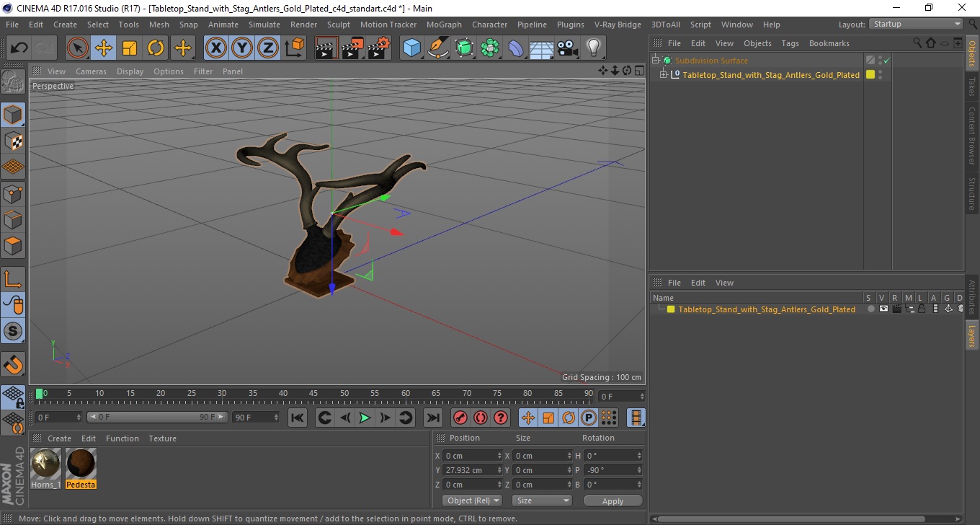This screenshot has width=980, height=525.
Task: Activate the Move tool
Action: coord(104,48)
